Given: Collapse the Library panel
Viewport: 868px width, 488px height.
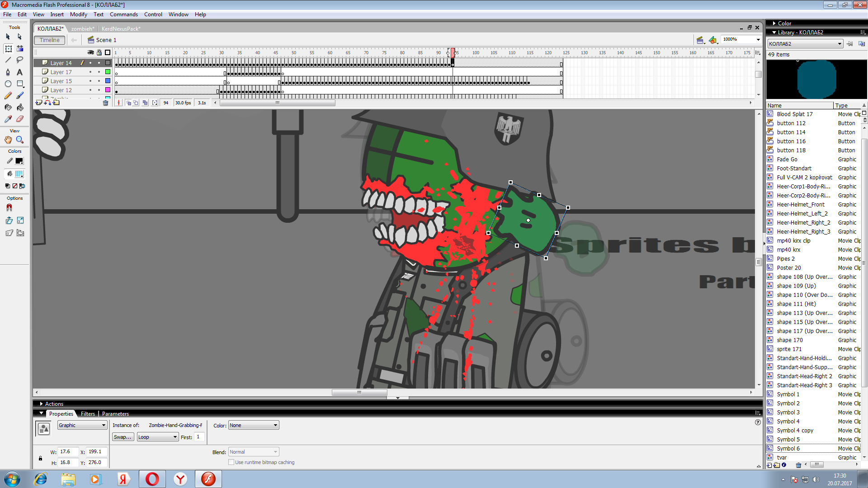Looking at the screenshot, I should coord(774,33).
